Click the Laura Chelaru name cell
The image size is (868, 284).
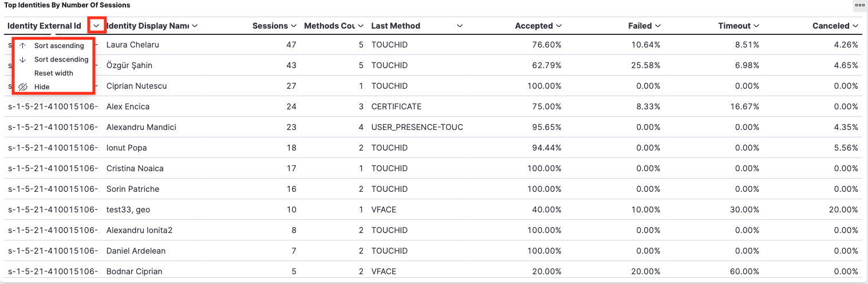(x=133, y=45)
